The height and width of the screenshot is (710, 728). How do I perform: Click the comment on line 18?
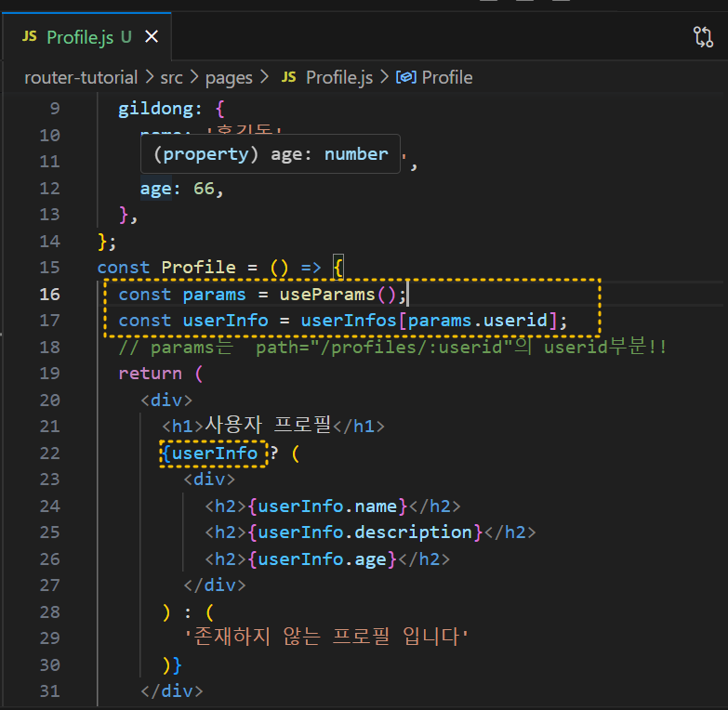(392, 348)
